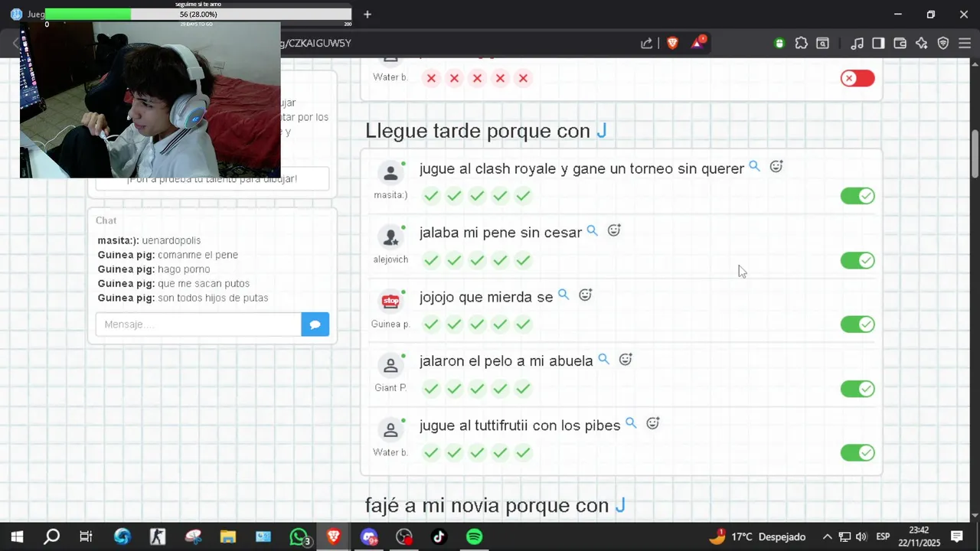Click the answer text 'jalaron el pelo a mi abuela'
Viewport: 980px width, 551px height.
point(506,360)
